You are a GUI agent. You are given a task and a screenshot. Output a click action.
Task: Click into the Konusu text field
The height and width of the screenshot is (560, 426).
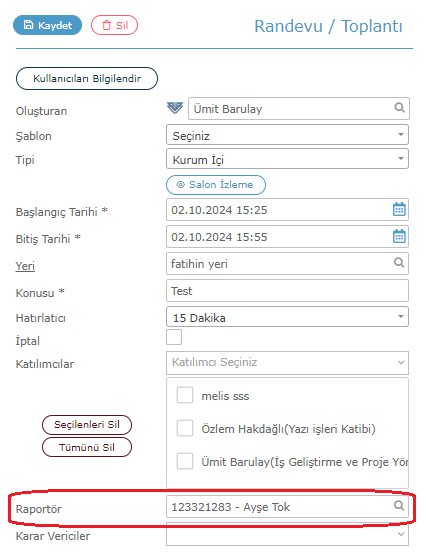point(287,291)
